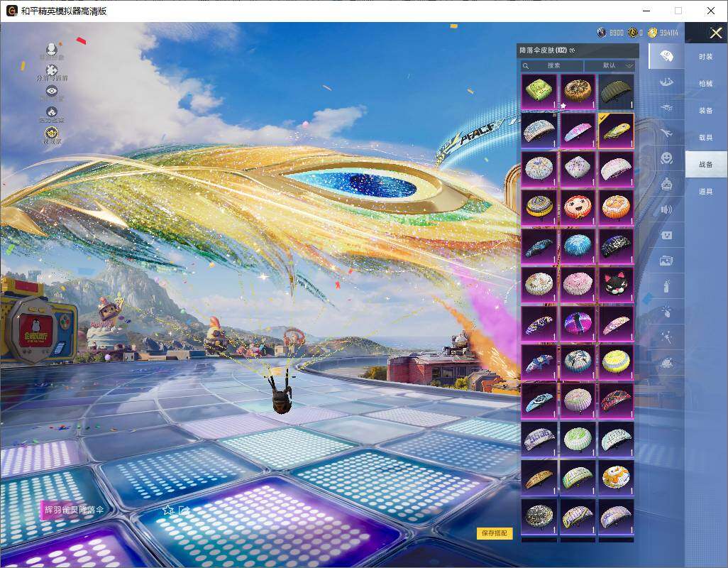Select the default olive green parachute
Image resolution: width=728 pixels, height=568 pixels.
click(616, 92)
